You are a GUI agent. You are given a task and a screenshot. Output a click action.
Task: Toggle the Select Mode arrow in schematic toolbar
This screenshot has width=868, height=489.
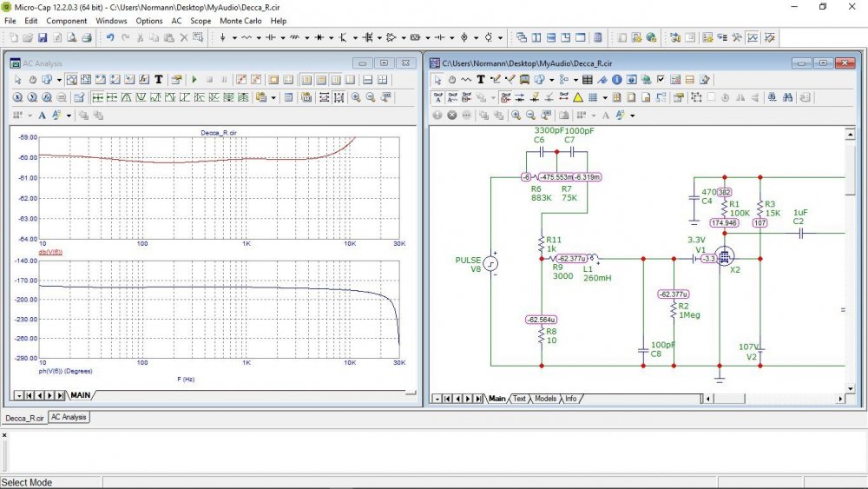[437, 80]
